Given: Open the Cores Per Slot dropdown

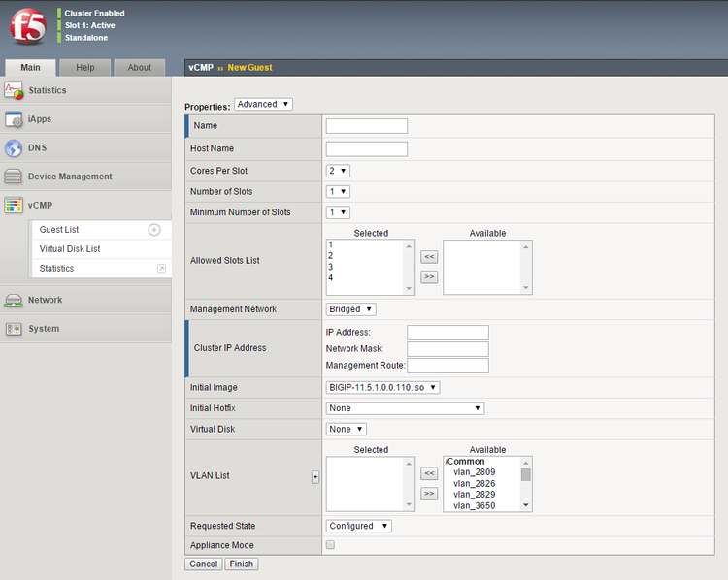Looking at the screenshot, I should tap(338, 171).
